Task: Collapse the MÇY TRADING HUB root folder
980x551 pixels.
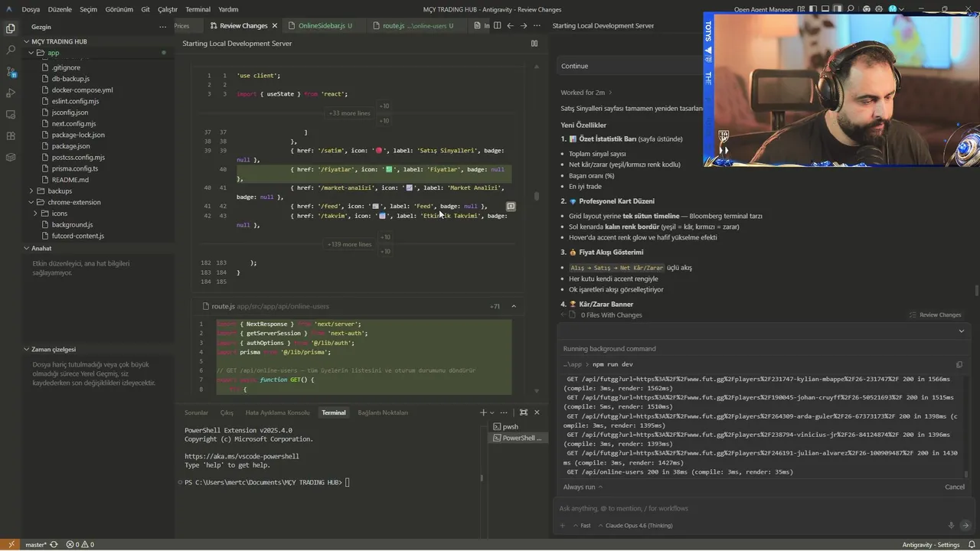Action: pyautogui.click(x=26, y=41)
